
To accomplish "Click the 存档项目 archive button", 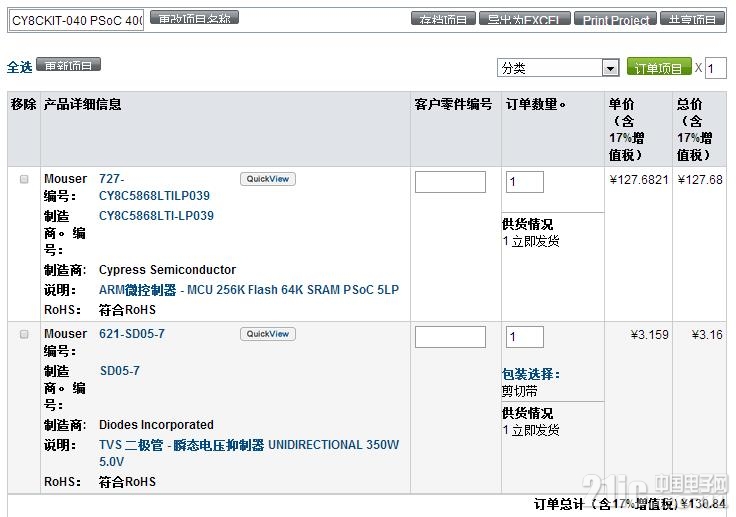I will (x=443, y=19).
